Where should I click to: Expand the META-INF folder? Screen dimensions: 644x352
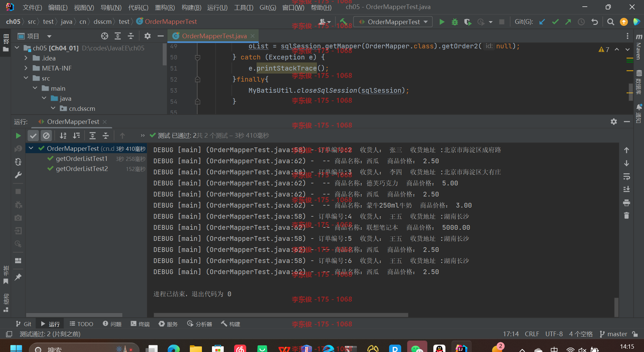coord(26,68)
